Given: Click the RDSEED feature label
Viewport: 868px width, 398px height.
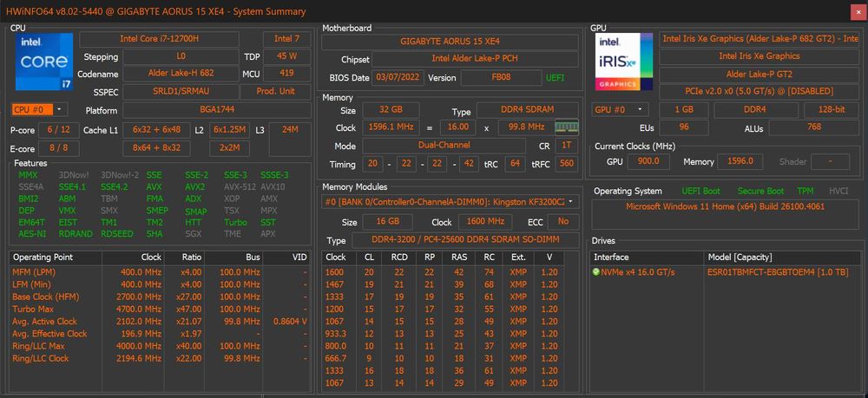Looking at the screenshot, I should coord(117,234).
